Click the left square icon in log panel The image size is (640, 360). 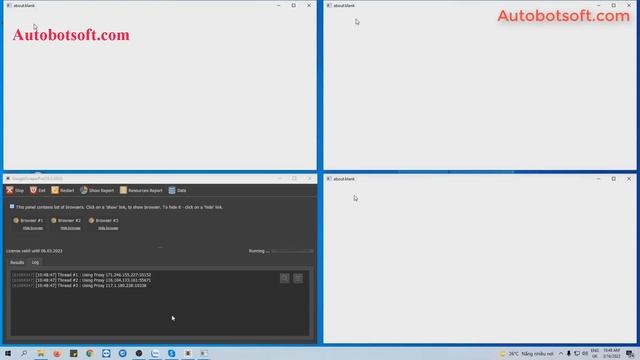pos(284,278)
